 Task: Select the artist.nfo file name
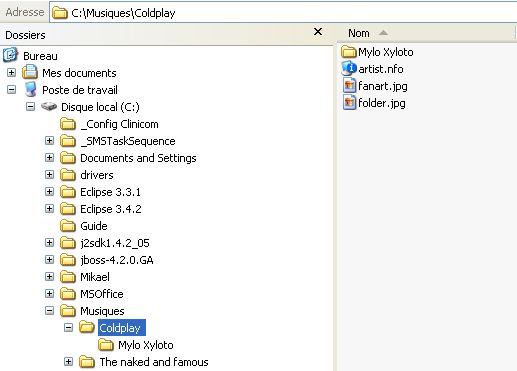(381, 69)
